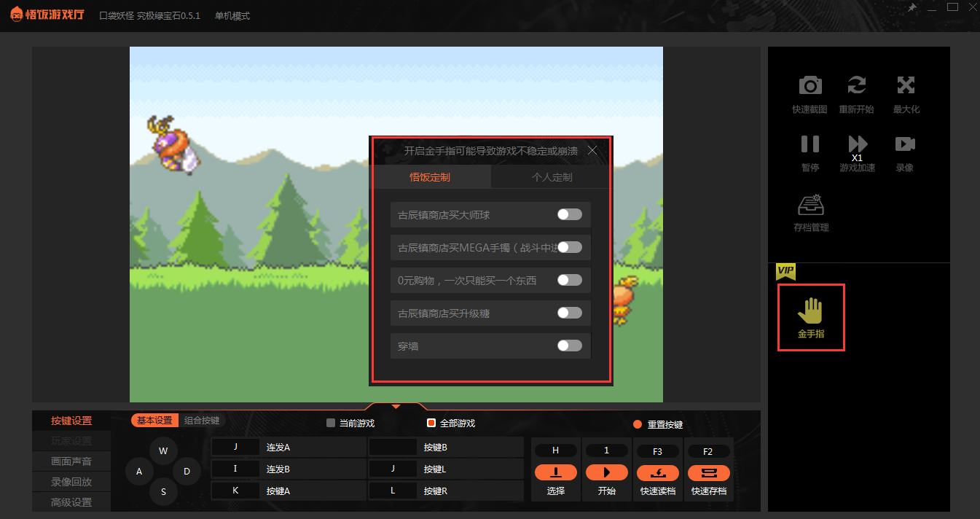Click the key field for 按键R
This screenshot has height=519, width=980.
point(393,491)
